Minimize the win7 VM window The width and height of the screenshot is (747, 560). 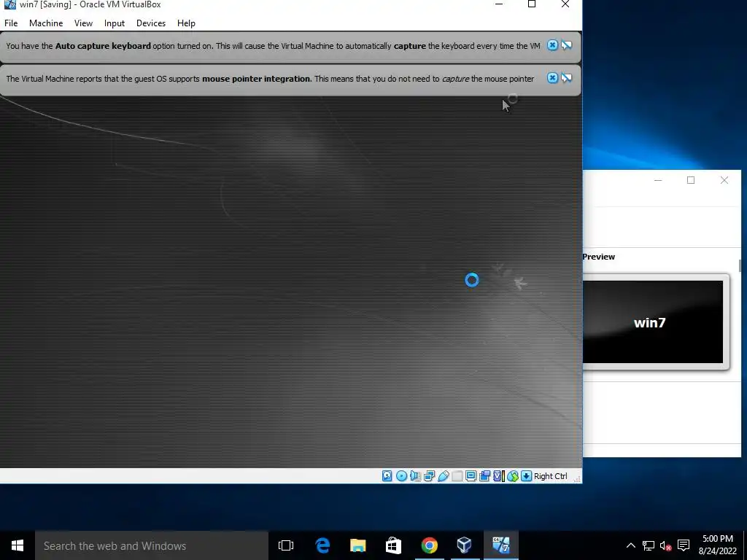point(499,4)
